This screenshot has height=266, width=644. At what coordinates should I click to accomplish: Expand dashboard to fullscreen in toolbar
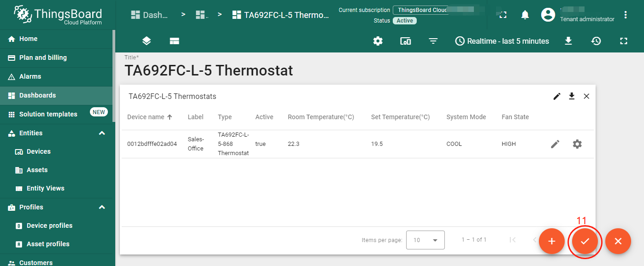coord(624,41)
